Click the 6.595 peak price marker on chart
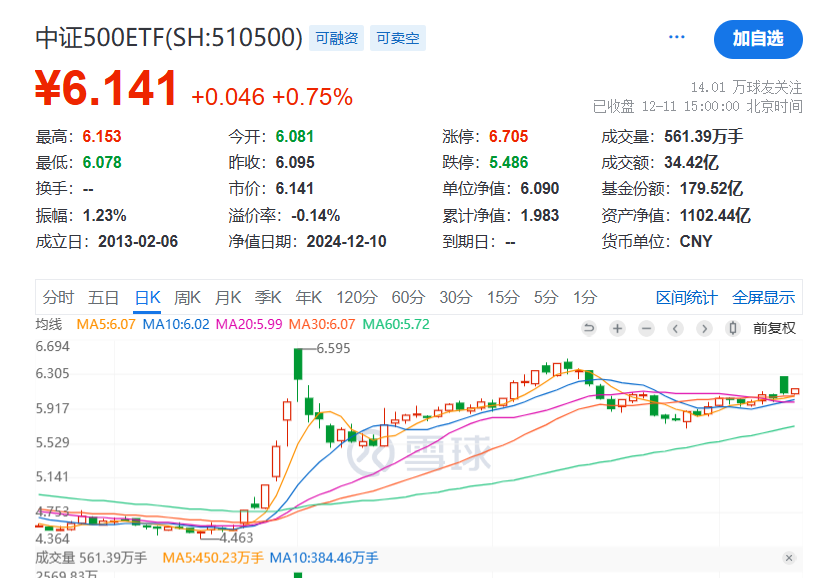 click(x=333, y=348)
